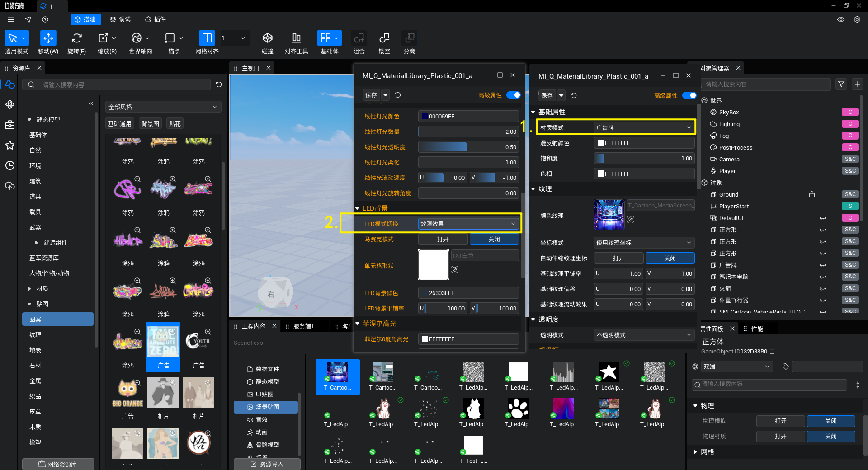Switch to the 插件 plugins tab
Viewport: 868px width, 470px height.
click(156, 19)
